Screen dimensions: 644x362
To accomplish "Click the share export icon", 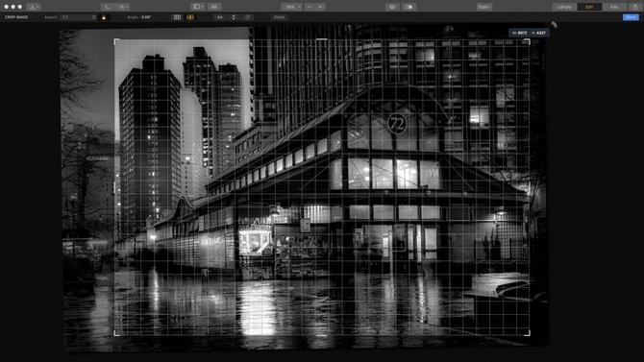I will pos(635,7).
